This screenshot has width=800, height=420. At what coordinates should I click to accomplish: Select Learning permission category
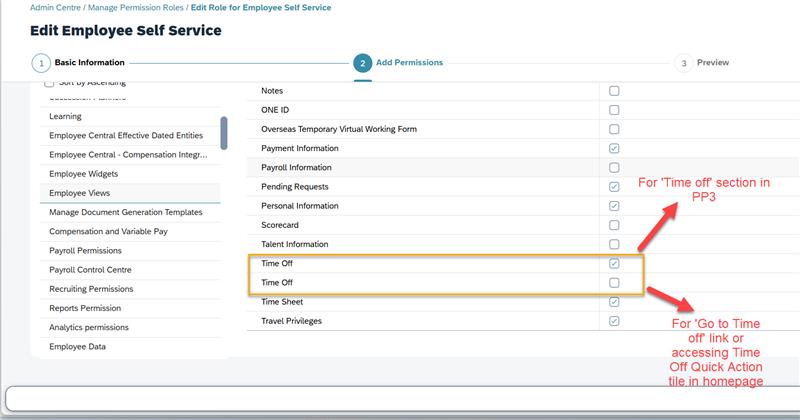tap(130, 116)
